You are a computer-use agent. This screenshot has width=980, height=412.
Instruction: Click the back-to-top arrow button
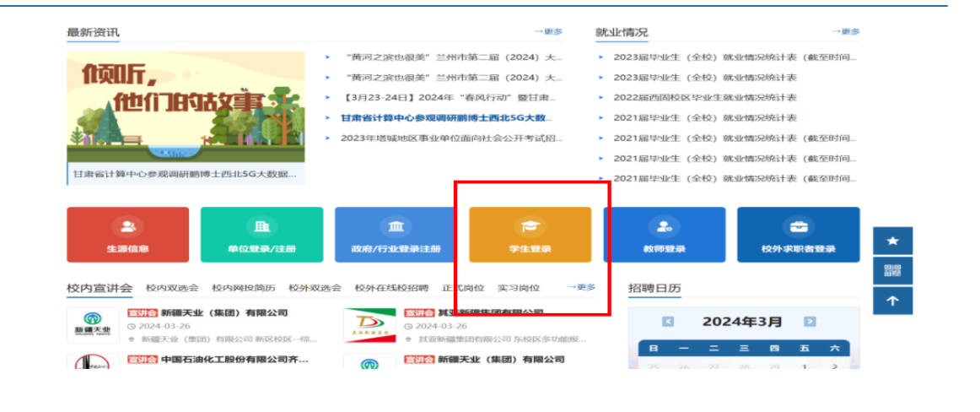(x=892, y=301)
